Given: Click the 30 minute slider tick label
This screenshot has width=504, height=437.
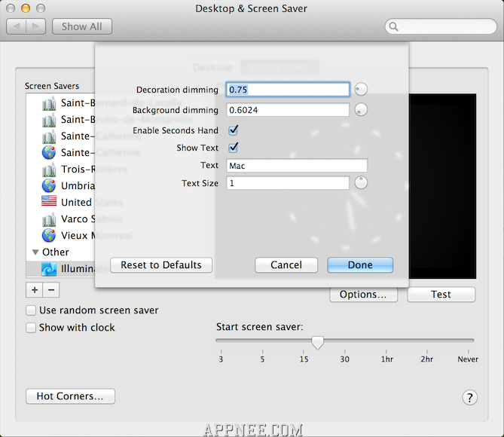Looking at the screenshot, I should point(344,359).
